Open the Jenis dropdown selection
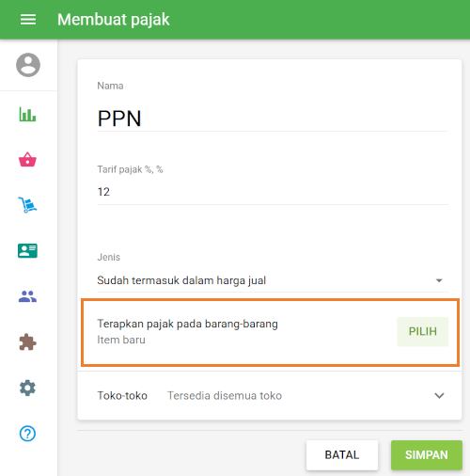 coord(273,280)
